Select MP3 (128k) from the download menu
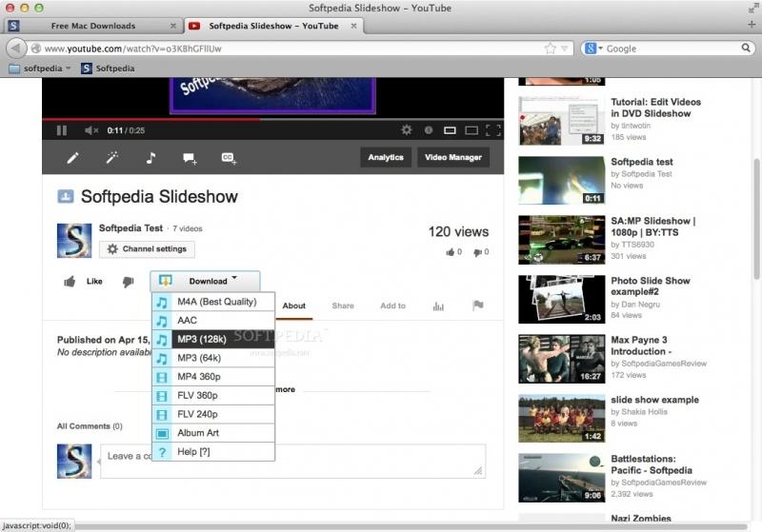Viewport: 762px width, 532px height. tap(212, 340)
